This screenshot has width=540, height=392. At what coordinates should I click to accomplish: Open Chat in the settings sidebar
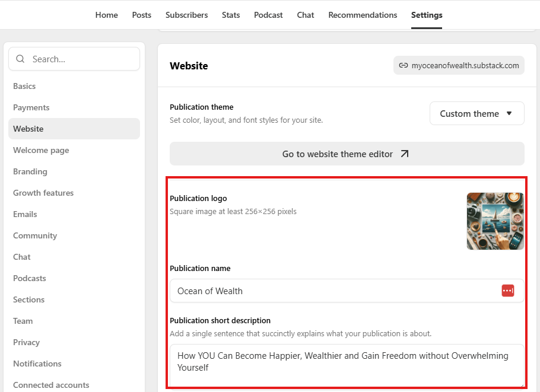pyautogui.click(x=22, y=257)
